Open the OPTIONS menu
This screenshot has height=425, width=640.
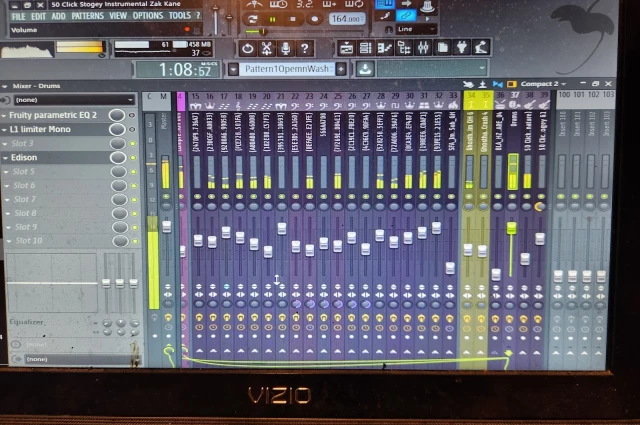click(x=147, y=16)
